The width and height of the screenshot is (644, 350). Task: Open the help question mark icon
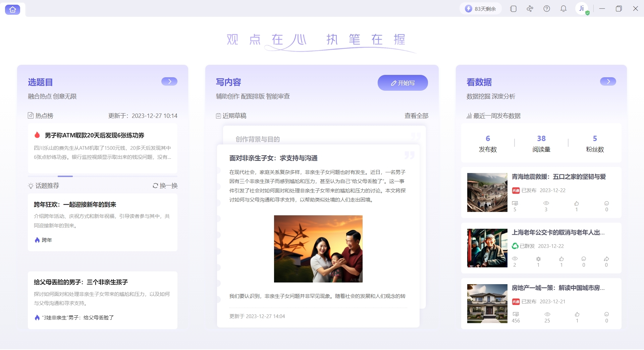[x=547, y=9]
